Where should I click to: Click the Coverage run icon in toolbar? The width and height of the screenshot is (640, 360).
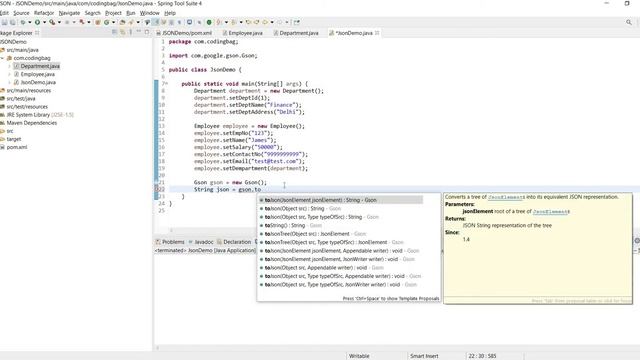pos(52,22)
